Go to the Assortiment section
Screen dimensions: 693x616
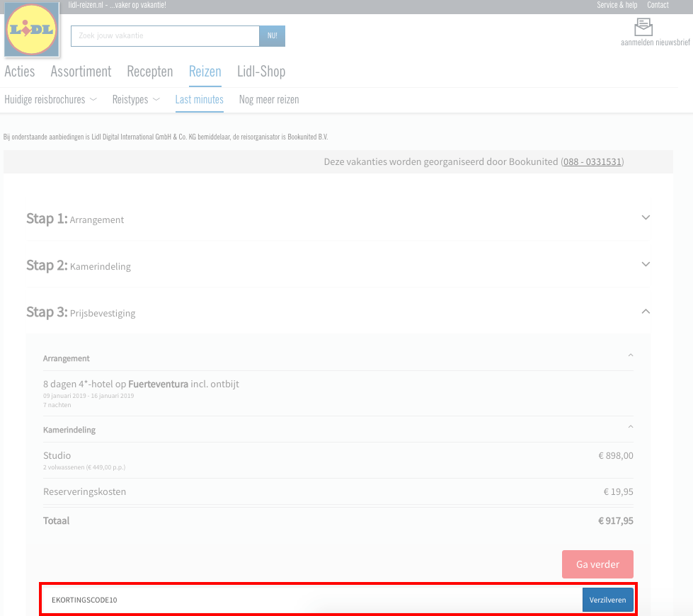coord(81,72)
